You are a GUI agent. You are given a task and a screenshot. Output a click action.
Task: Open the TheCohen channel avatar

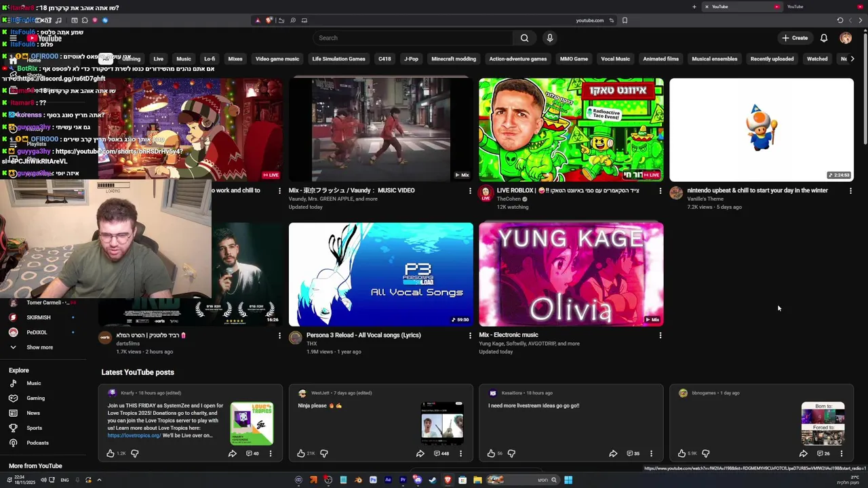[x=486, y=193]
